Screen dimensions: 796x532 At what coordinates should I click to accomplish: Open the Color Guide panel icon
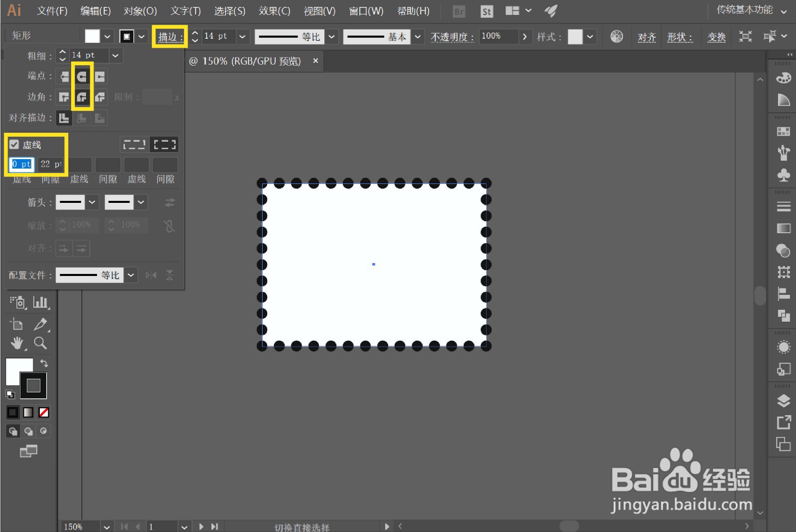pyautogui.click(x=784, y=100)
